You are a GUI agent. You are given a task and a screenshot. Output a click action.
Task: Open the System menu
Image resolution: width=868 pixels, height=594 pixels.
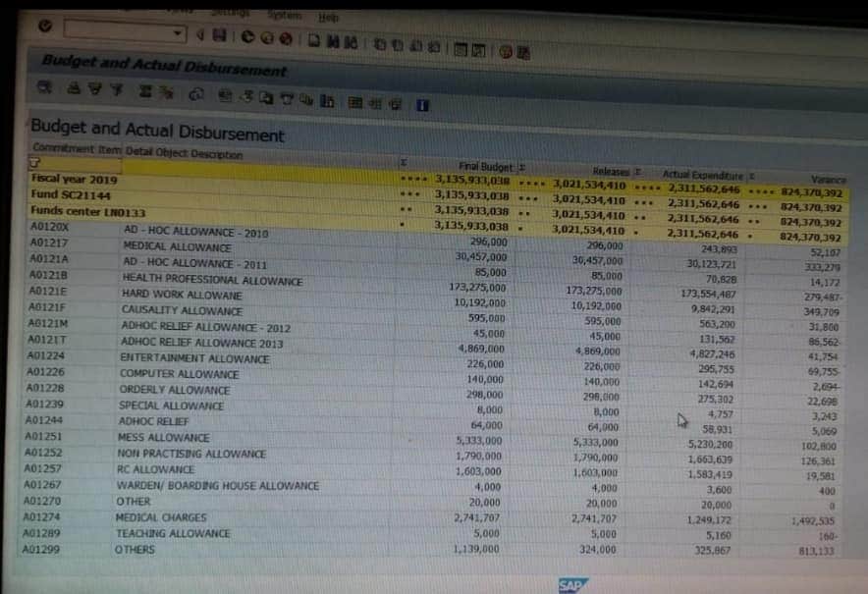click(285, 15)
